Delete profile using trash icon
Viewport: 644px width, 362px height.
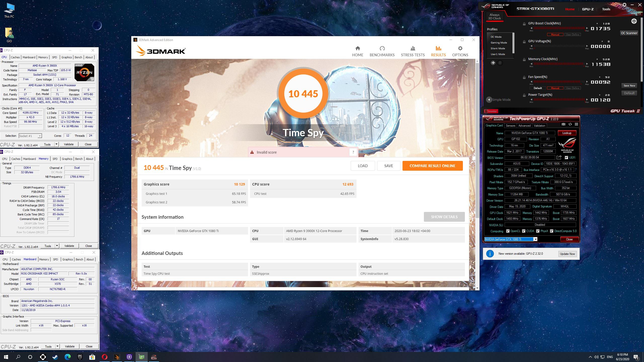[500, 63]
